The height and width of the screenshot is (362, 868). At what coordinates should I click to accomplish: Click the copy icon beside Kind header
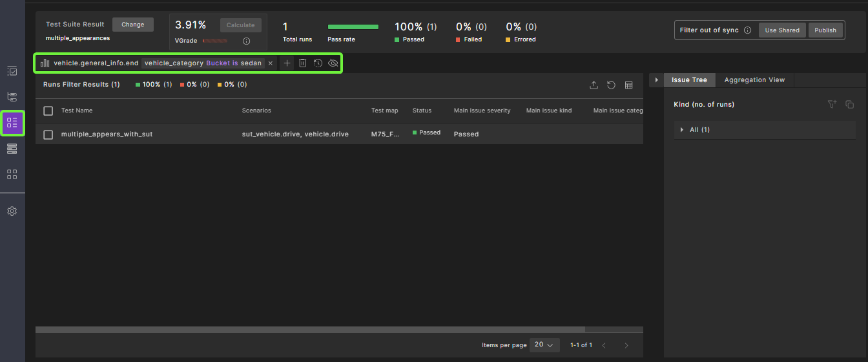pos(849,104)
